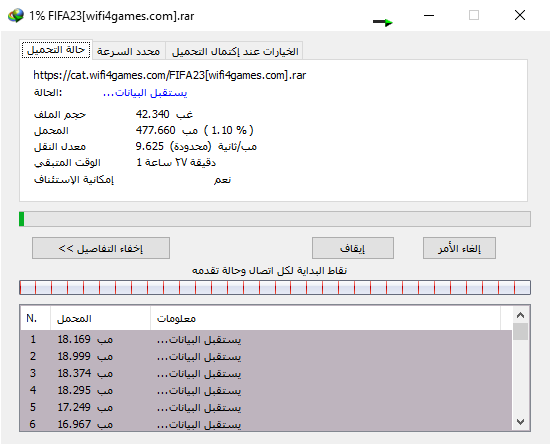551x445 pixels.
Task: Select connection row 1 with 18.169
Action: click(266, 340)
